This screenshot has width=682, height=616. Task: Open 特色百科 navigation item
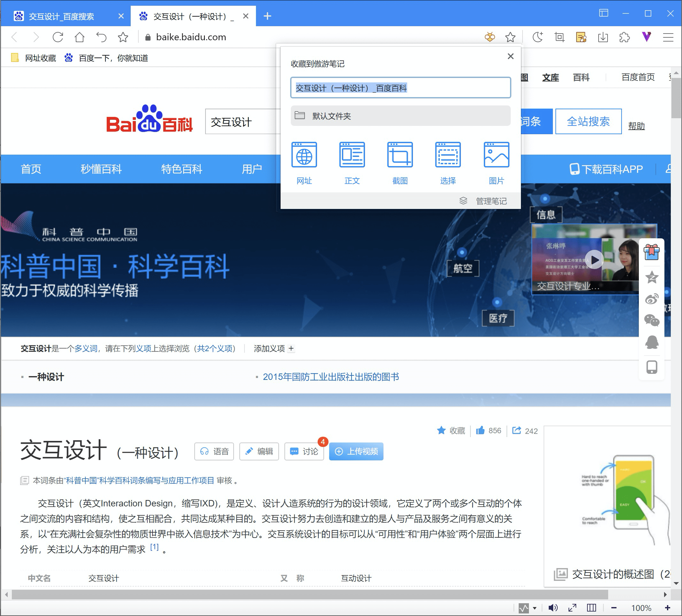pyautogui.click(x=182, y=169)
